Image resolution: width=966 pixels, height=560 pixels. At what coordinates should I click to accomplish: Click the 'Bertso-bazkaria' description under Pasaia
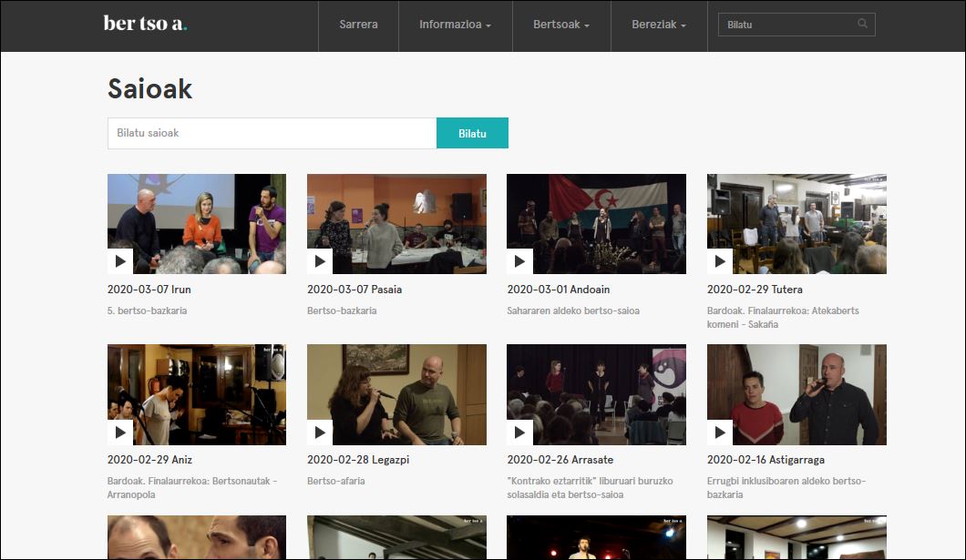342,311
